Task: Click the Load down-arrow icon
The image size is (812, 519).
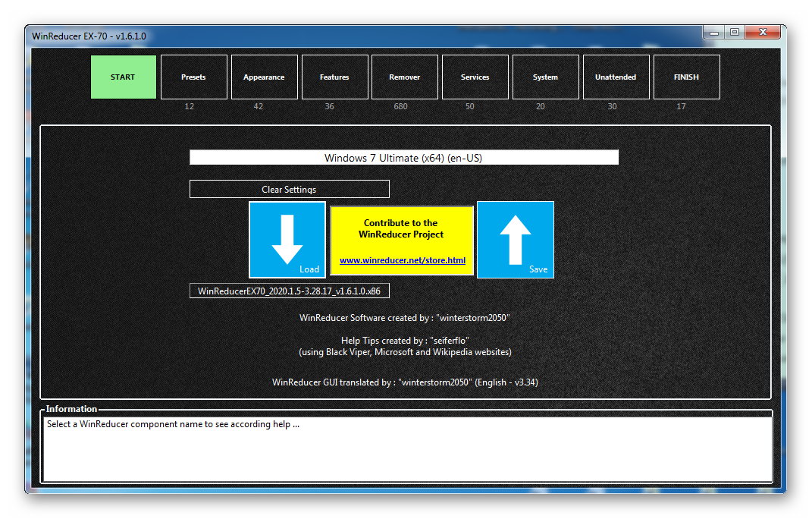Action: pos(287,240)
